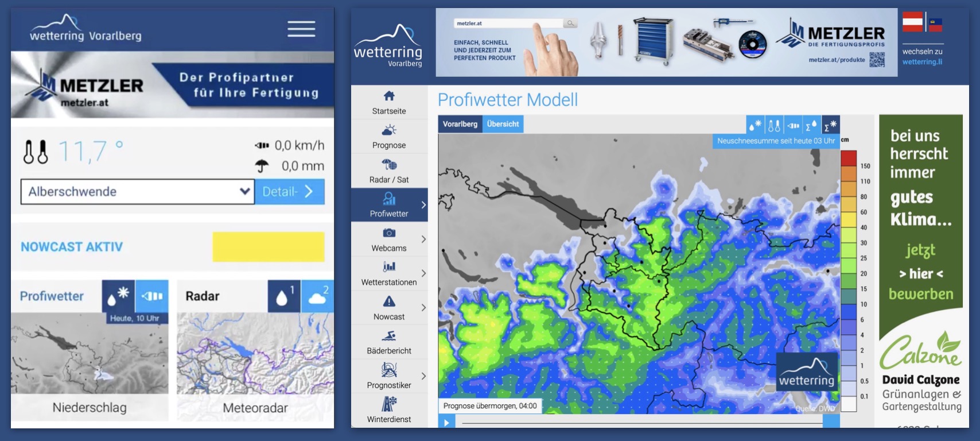Screen dimensions: 980x441
Task: Click the Metzler top banner advertisement
Action: click(667, 42)
